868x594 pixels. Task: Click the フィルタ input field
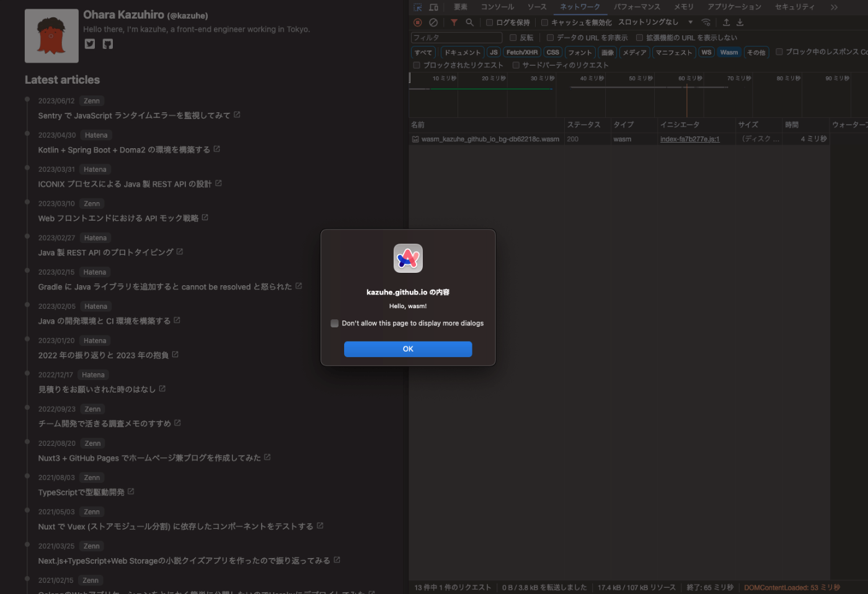456,38
